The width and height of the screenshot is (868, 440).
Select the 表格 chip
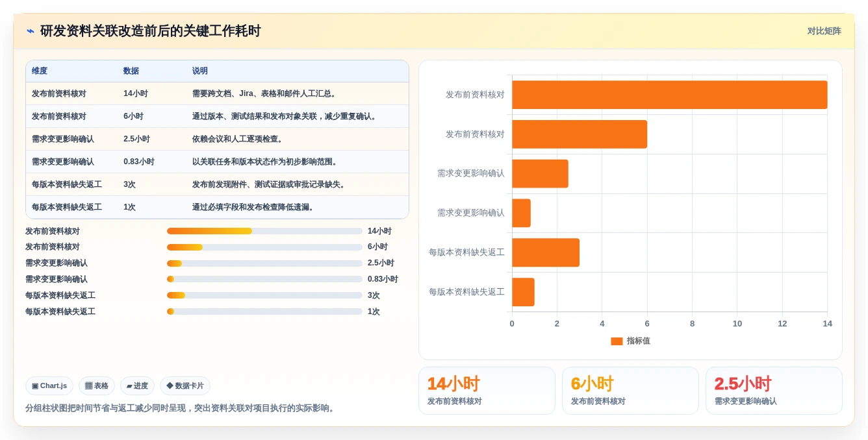97,386
